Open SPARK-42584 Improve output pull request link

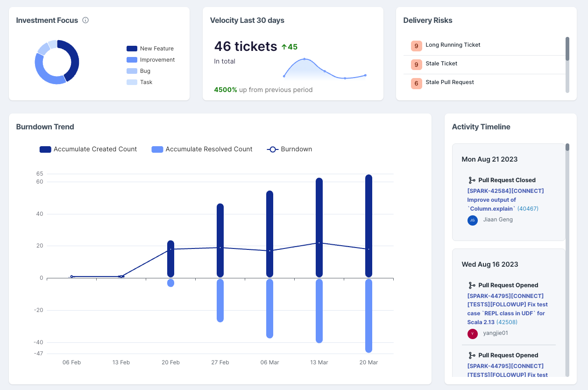[505, 199]
